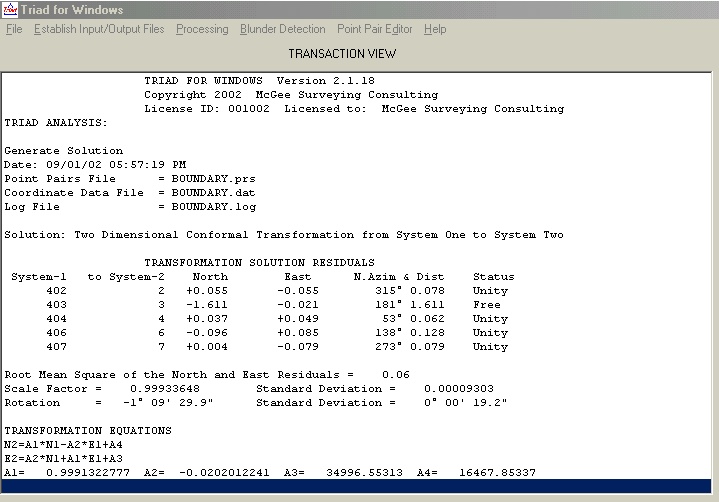Screen dimensions: 719x502
Task: Click residual row for point 406
Action: pos(260,333)
